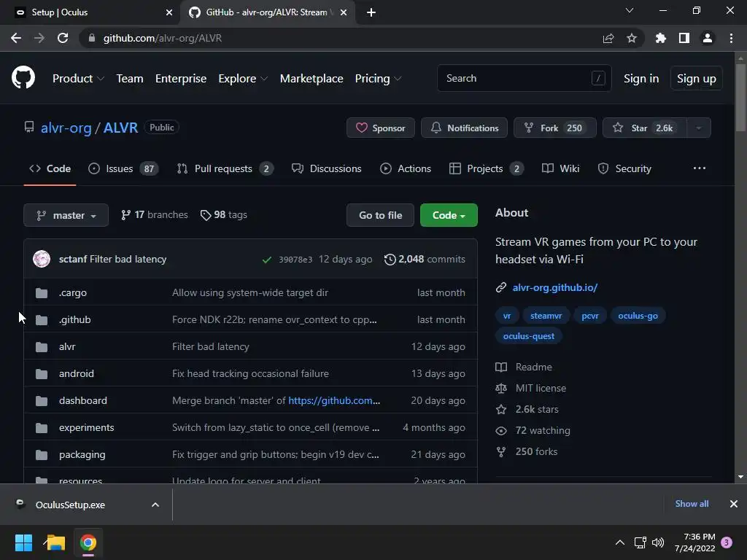View the 17 branches link
747x560 pixels.
[155, 215]
